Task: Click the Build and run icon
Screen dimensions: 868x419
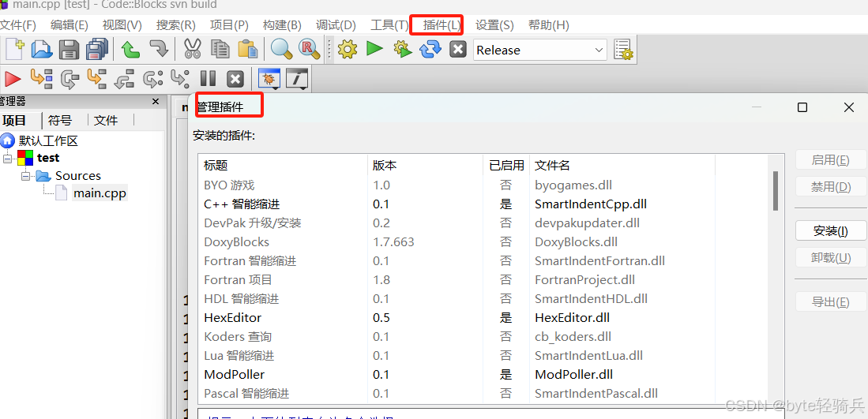Action: click(x=403, y=50)
